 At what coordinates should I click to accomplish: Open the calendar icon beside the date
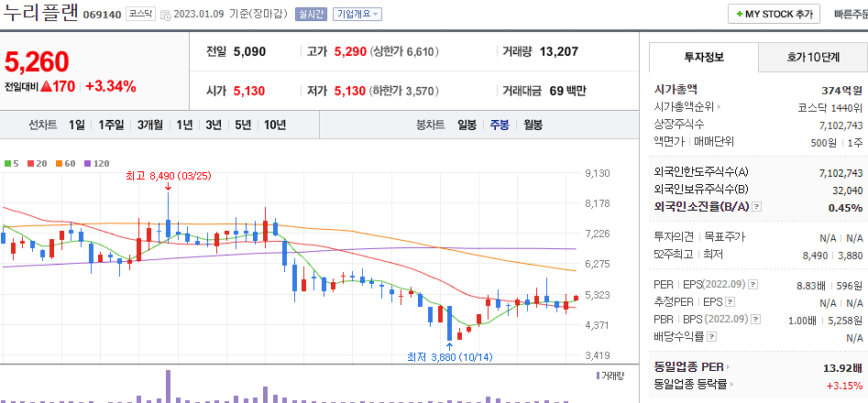[166, 15]
